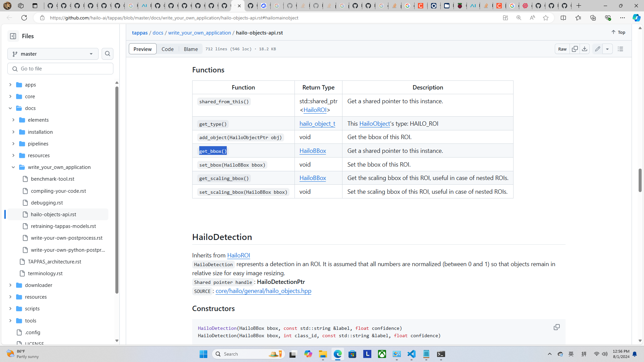This screenshot has height=362, width=644.
Task: Open debugging.rst in the file tree
Action: pyautogui.click(x=47, y=203)
